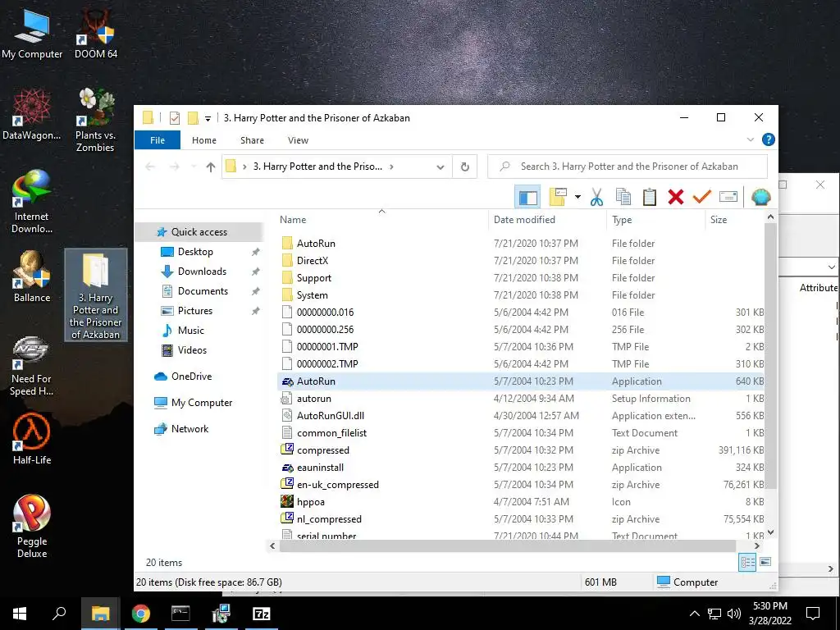Screen dimensions: 840x630
Task: Select the DirectX folder
Action: point(521,261)
